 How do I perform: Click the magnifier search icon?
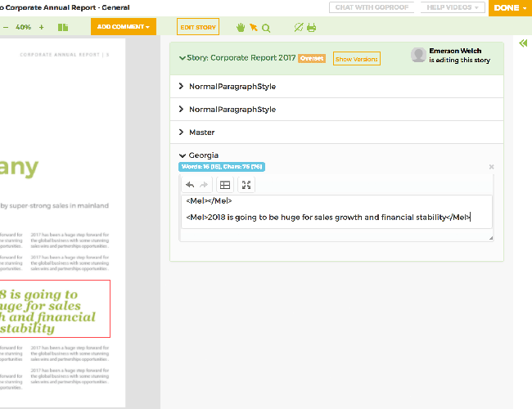pyautogui.click(x=266, y=27)
